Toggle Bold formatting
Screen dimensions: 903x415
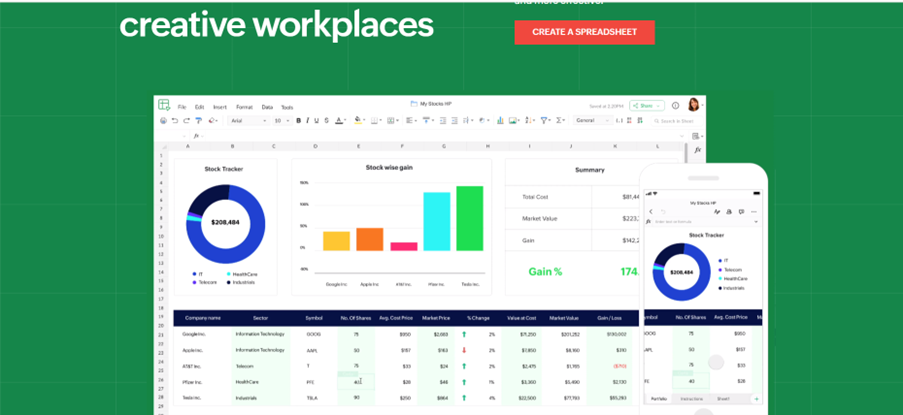(298, 120)
